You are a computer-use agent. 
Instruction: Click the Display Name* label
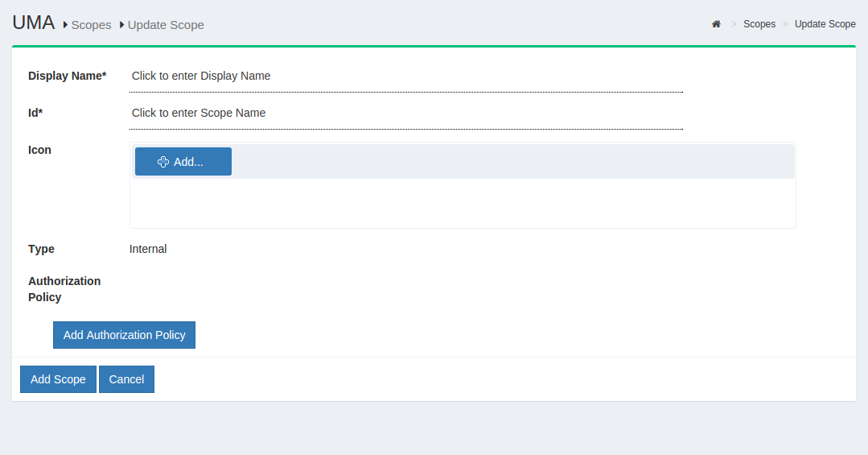click(67, 76)
